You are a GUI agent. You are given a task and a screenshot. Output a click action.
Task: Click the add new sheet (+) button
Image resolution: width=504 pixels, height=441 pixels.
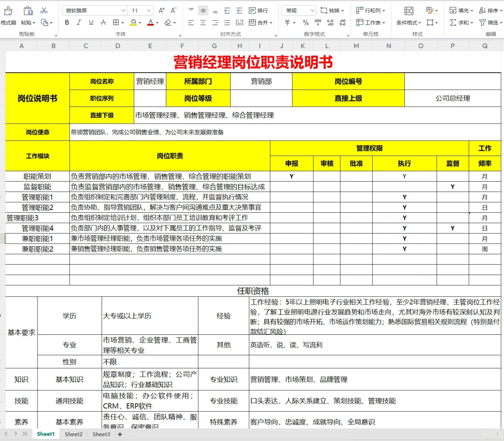click(x=120, y=434)
